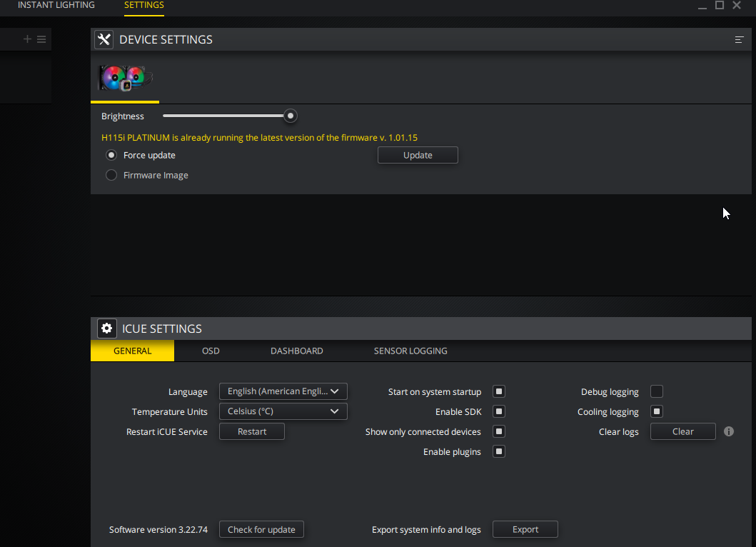Select the H115i Platinum cooler thumbnail
Screen dimensions: 756x547
tap(126, 78)
